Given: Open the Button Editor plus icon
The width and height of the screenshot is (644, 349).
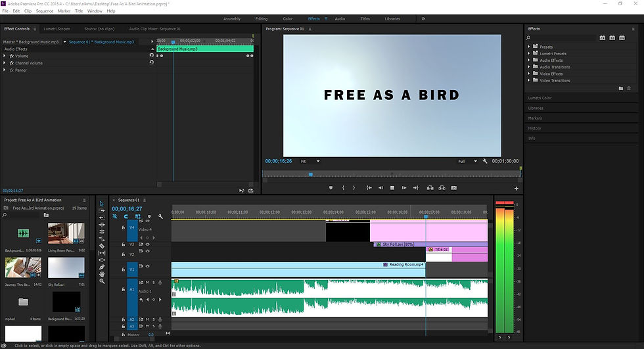Looking at the screenshot, I should tap(517, 189).
